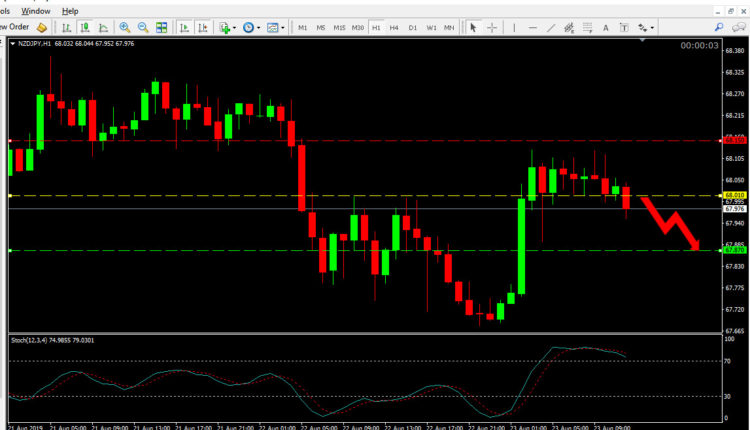This screenshot has width=750, height=430.
Task: Toggle chart shift
Action: [203, 28]
